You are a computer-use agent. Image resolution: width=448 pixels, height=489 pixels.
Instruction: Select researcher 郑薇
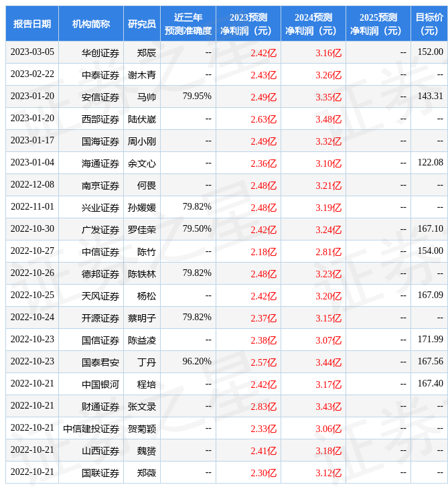point(147,474)
